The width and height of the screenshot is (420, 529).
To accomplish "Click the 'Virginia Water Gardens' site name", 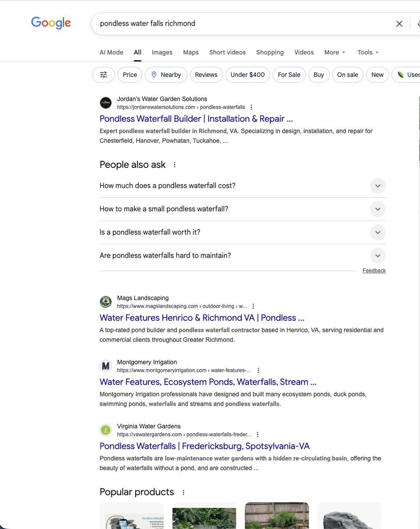I will tap(149, 426).
